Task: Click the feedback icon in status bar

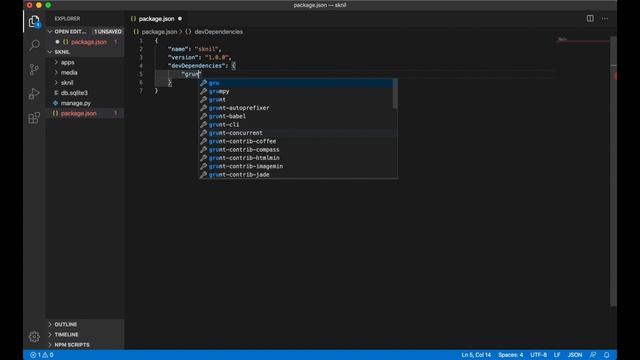Action: [593, 355]
